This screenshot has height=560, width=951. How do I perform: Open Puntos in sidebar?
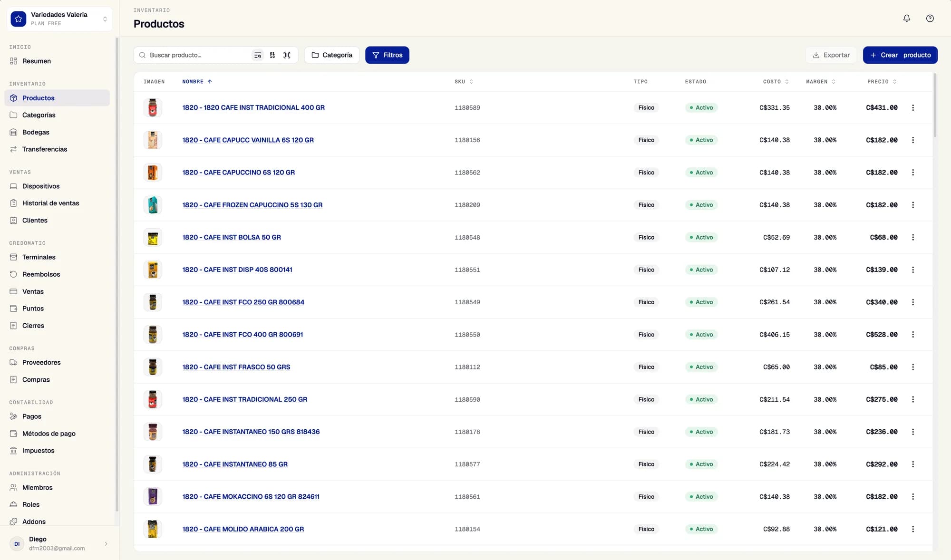point(57,309)
